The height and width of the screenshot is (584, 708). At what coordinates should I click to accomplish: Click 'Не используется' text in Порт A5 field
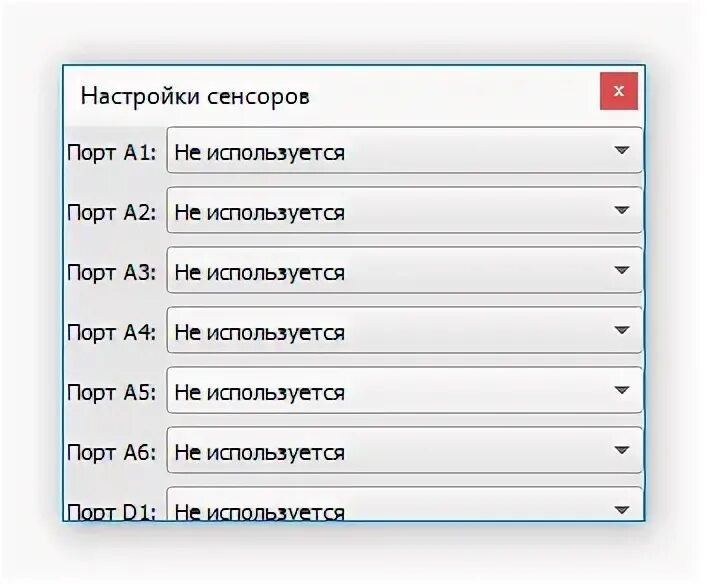260,393
